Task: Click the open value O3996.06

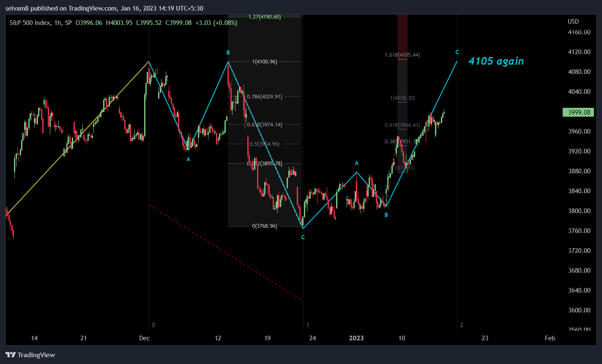Action: click(x=89, y=23)
